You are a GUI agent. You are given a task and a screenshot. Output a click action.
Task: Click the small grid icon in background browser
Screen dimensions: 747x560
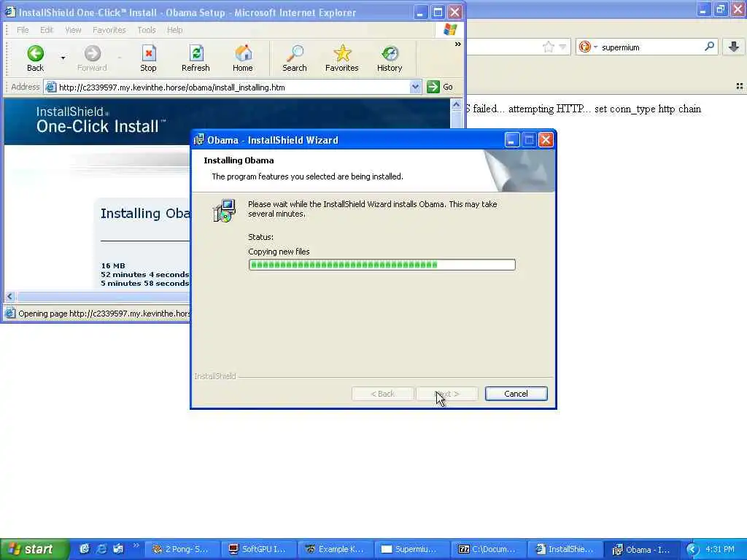(x=740, y=86)
